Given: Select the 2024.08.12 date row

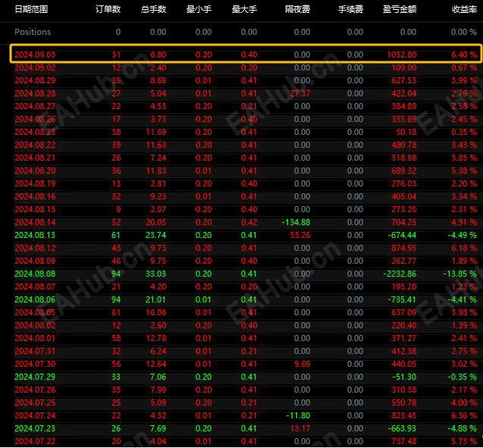Looking at the screenshot, I should [x=246, y=248].
